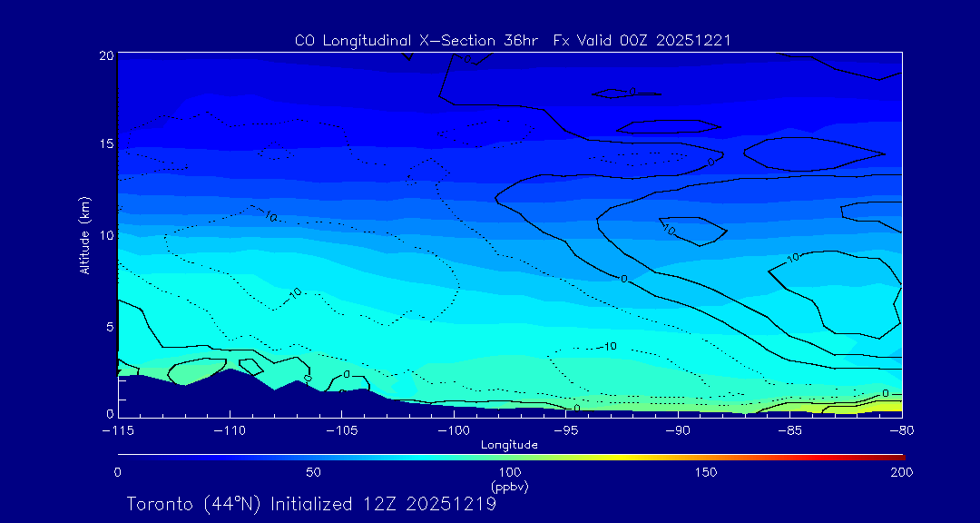The image size is (980, 523).
Task: Click the 200 label under the color bar
Action: pyautogui.click(x=901, y=472)
